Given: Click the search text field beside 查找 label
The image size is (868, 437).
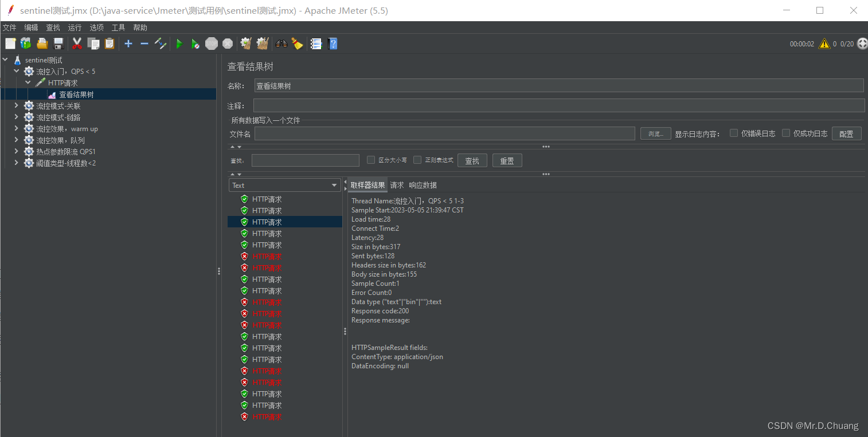Looking at the screenshot, I should 306,160.
